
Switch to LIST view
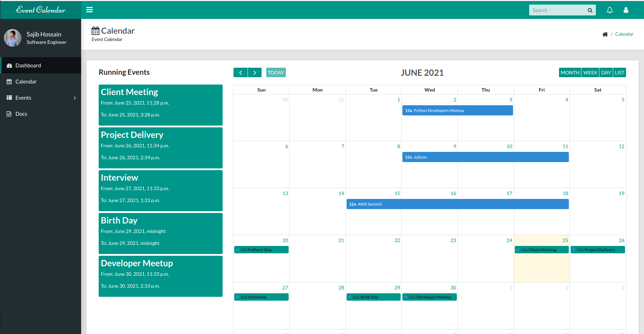(x=619, y=72)
